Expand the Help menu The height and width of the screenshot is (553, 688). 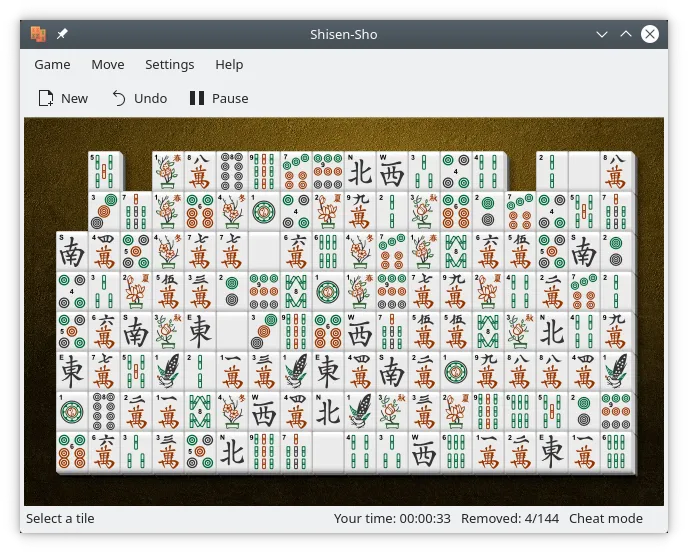click(x=229, y=64)
